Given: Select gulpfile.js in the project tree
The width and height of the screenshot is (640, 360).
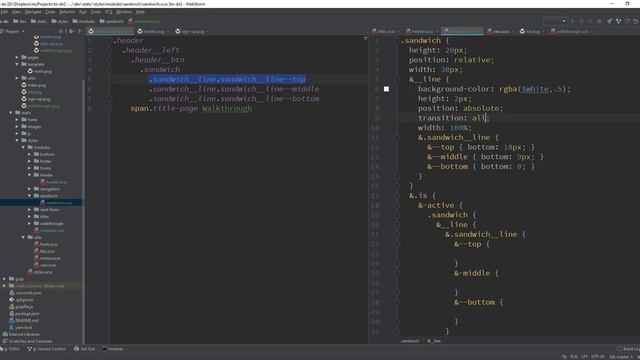Looking at the screenshot, I should coord(21,307).
